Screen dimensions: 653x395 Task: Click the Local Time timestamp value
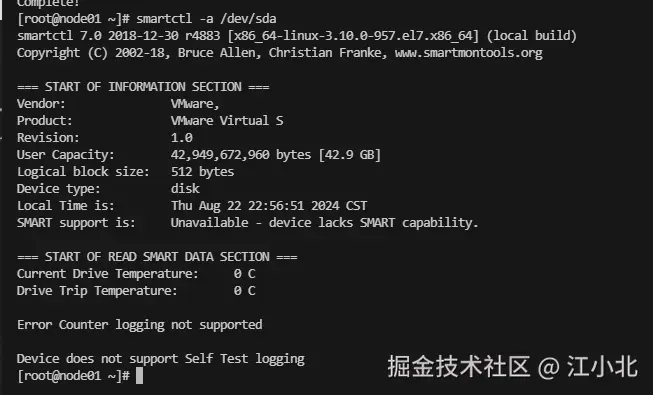click(x=269, y=205)
